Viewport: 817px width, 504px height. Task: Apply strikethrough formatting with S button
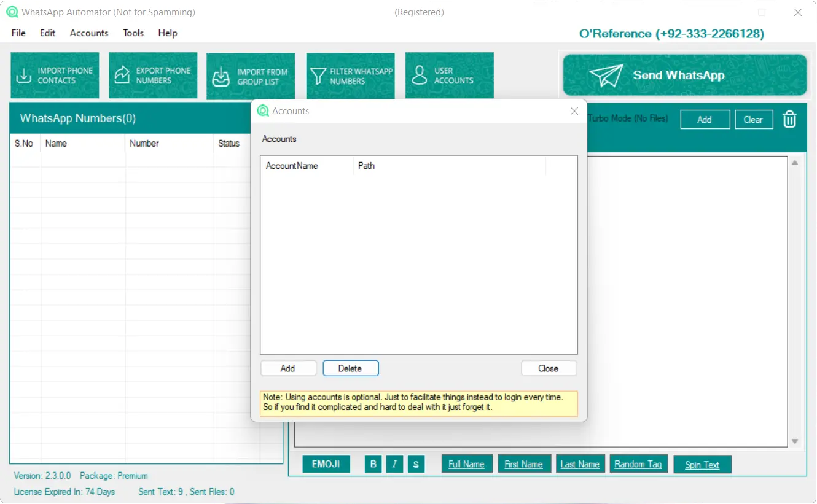click(416, 464)
